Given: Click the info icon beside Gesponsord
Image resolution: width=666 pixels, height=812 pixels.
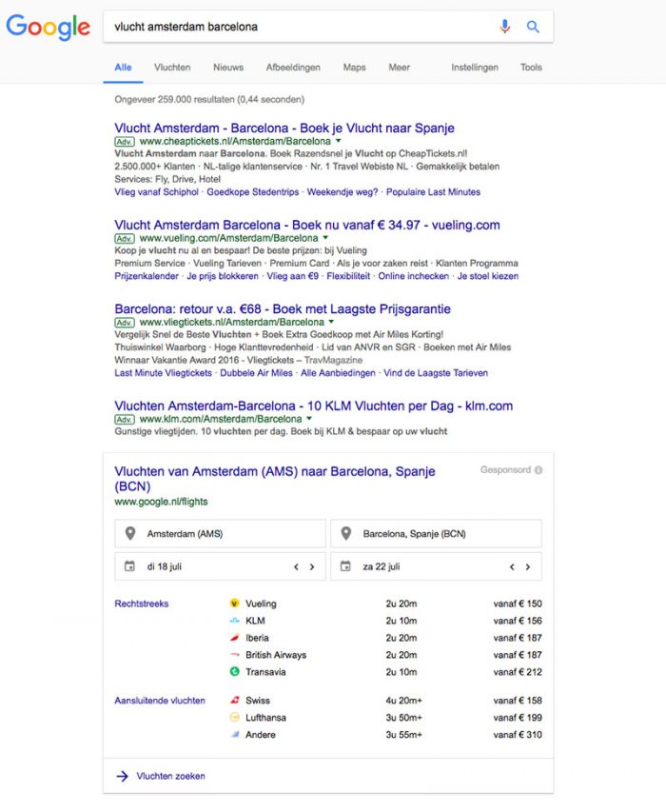Looking at the screenshot, I should 539,470.
